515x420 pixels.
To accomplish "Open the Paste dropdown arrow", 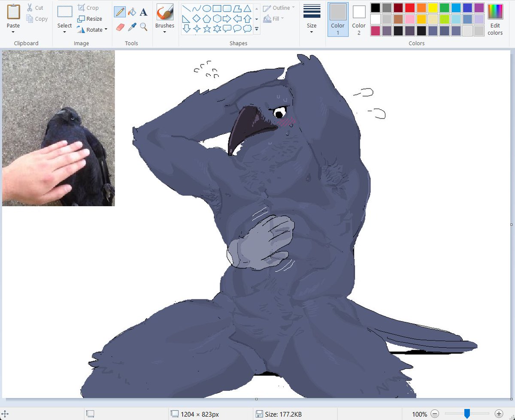I will coord(13,32).
